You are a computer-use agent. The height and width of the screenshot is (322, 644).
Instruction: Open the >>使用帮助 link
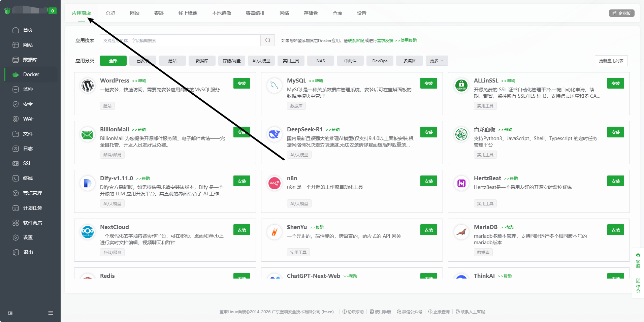click(406, 40)
